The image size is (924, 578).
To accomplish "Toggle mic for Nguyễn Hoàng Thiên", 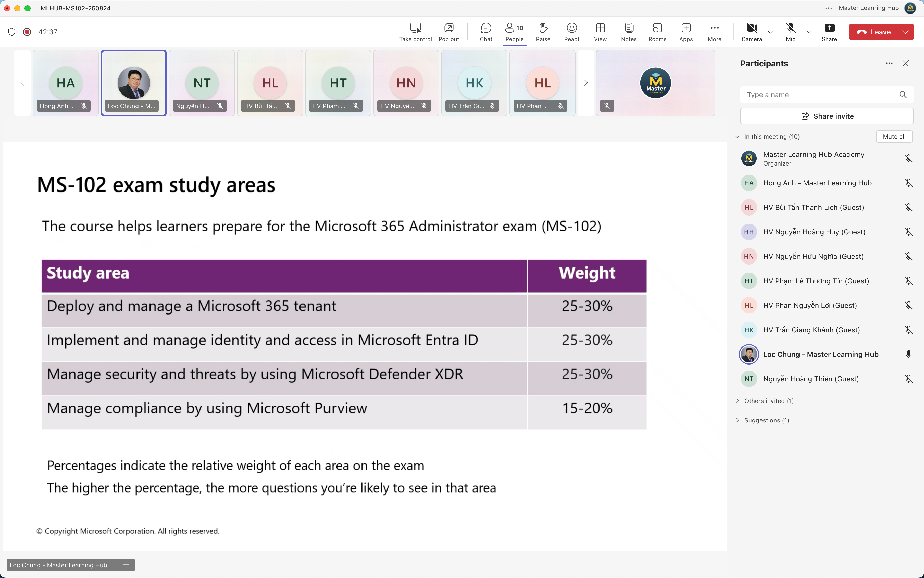I will (909, 379).
